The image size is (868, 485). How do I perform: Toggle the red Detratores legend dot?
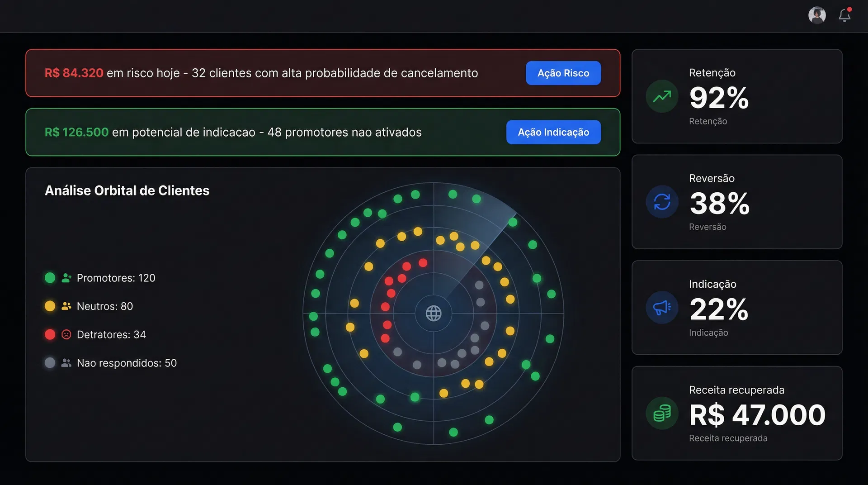(50, 334)
